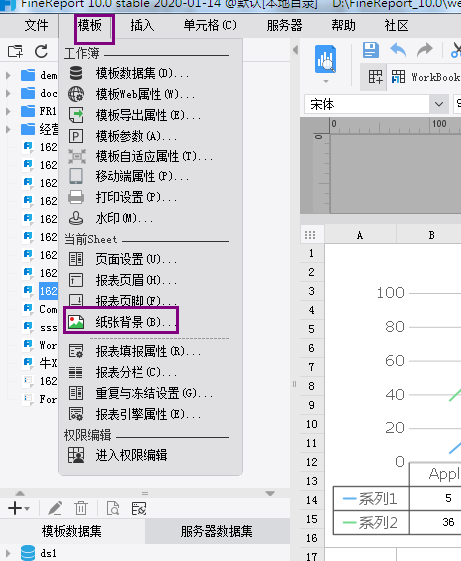Expand the FR1 folder

(8, 111)
